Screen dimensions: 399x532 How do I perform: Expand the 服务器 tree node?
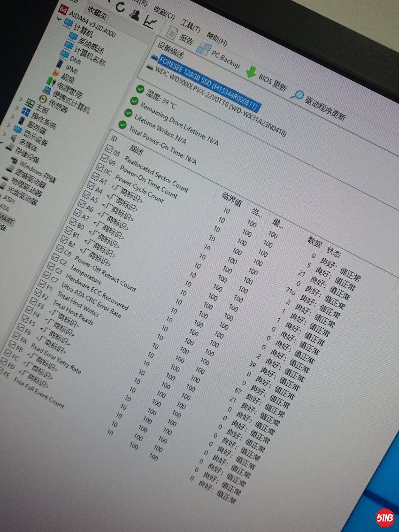[13, 116]
